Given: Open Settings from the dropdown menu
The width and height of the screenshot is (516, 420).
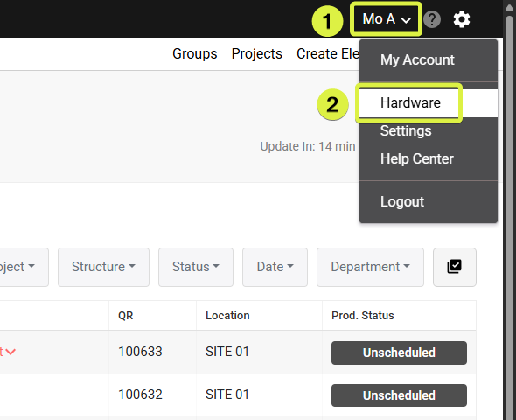Looking at the screenshot, I should tap(406, 130).
